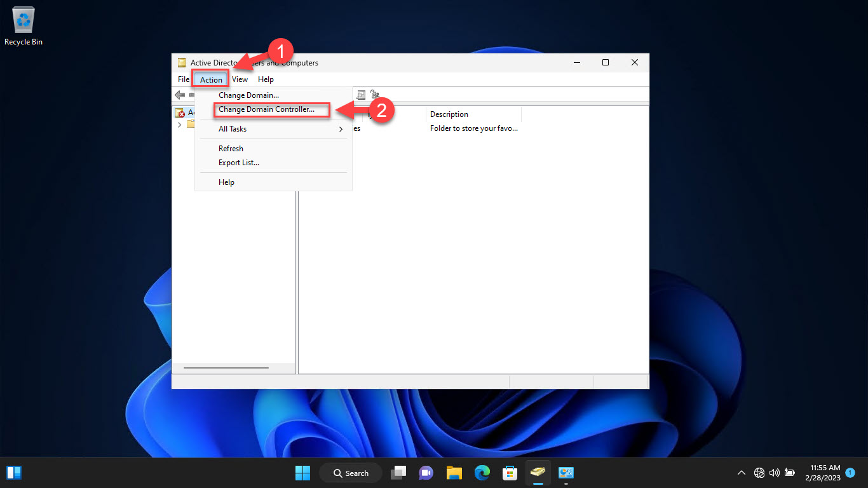Click the Back arrow toolbar icon

[x=180, y=95]
